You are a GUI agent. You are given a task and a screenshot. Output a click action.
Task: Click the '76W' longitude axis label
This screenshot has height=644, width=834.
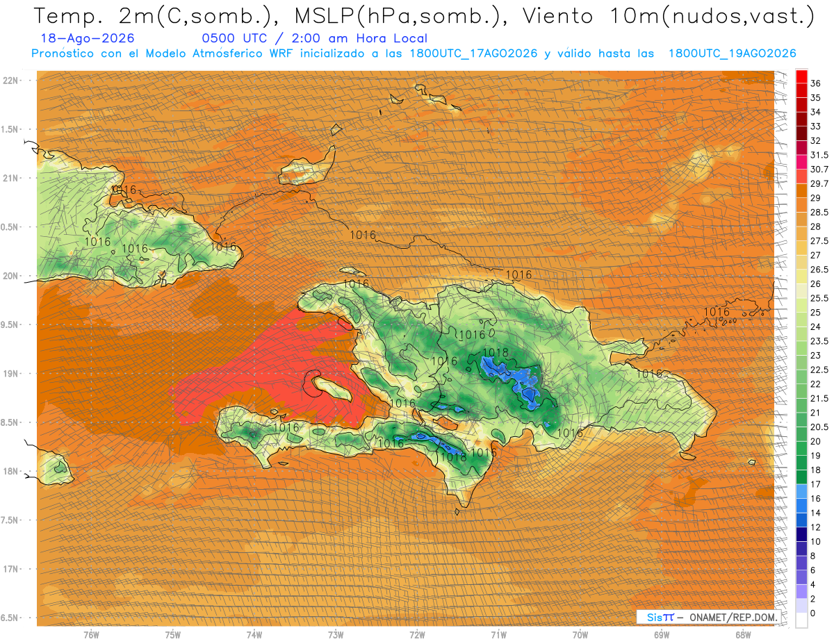tap(91, 635)
